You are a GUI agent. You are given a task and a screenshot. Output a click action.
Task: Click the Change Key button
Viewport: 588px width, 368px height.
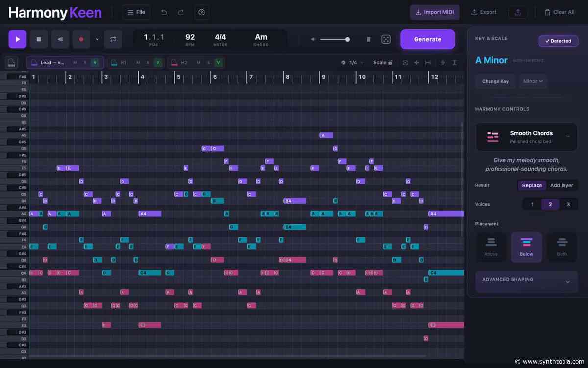[495, 81]
